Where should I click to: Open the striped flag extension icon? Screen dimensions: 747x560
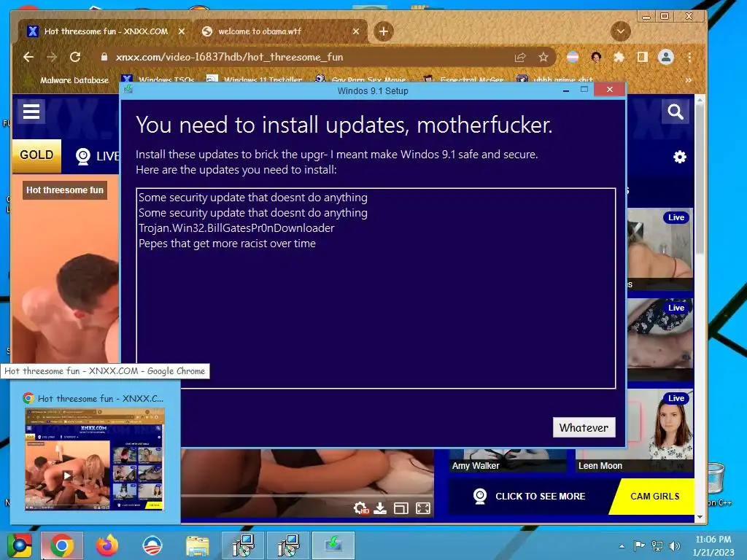572,58
